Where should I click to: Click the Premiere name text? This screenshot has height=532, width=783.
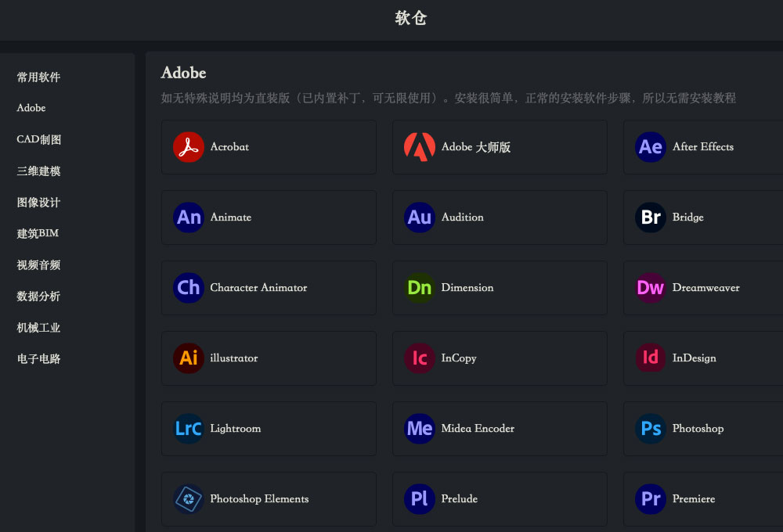[694, 498]
